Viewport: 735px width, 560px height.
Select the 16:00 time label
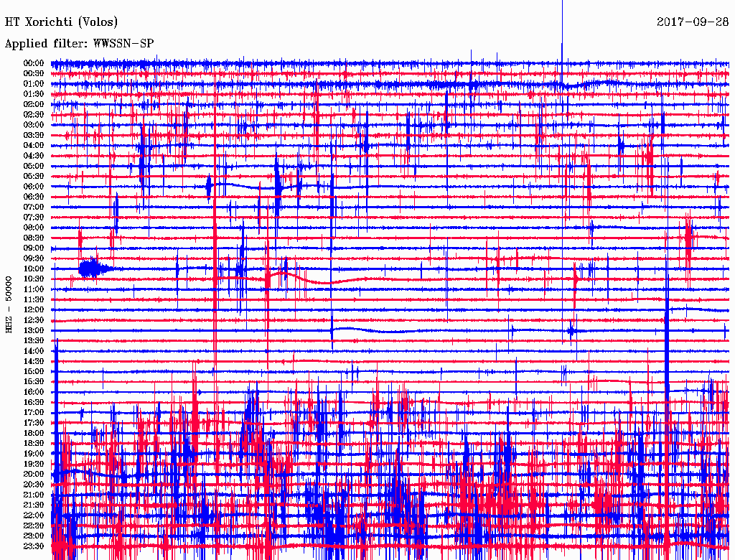tap(34, 392)
